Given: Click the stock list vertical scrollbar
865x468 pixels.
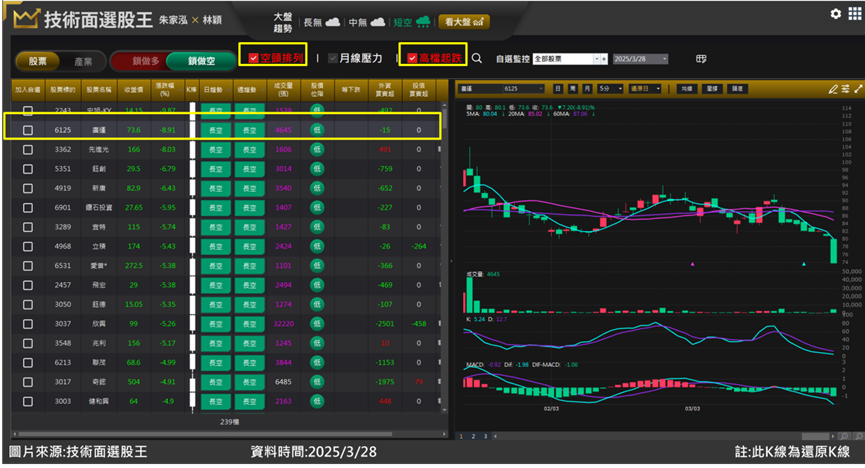Looking at the screenshot, I should (x=444, y=120).
